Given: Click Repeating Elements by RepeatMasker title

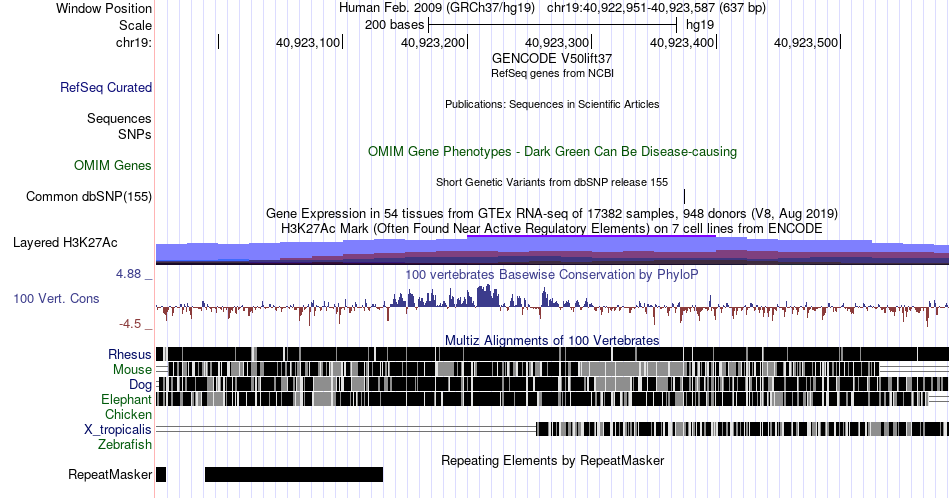Looking at the screenshot, I should point(552,460).
